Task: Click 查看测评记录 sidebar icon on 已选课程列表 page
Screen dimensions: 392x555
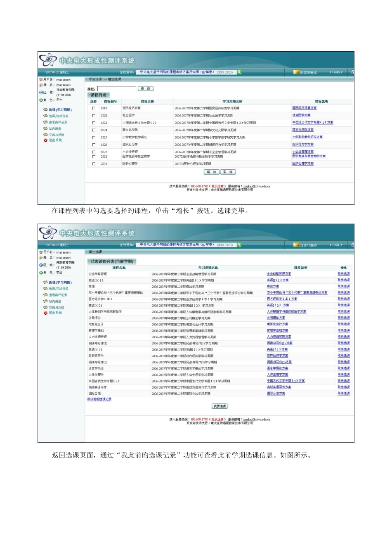Action: (x=45, y=295)
